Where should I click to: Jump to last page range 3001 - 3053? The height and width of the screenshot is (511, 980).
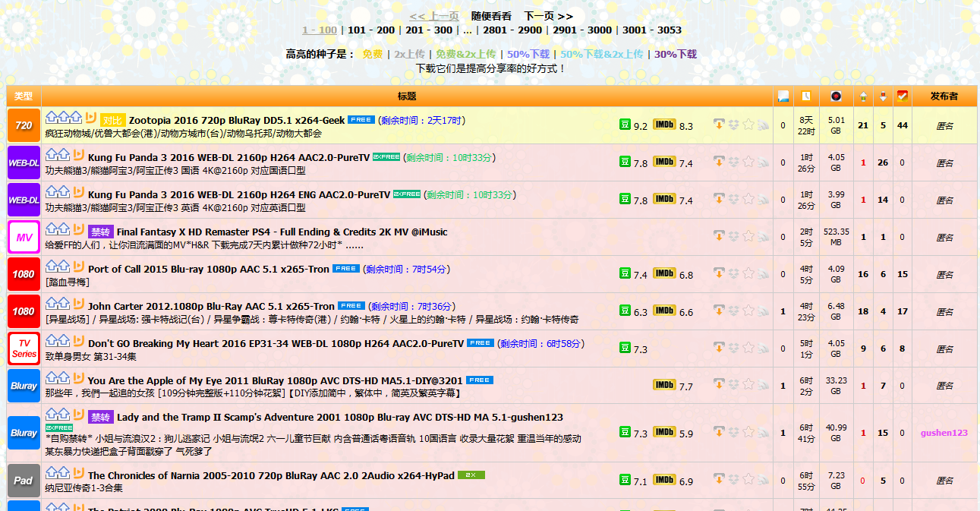point(652,30)
